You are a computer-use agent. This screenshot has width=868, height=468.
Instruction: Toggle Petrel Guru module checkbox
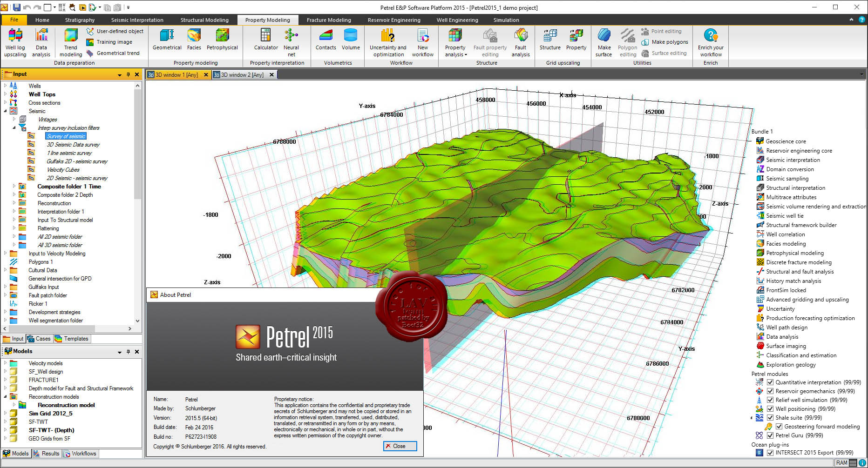point(770,435)
